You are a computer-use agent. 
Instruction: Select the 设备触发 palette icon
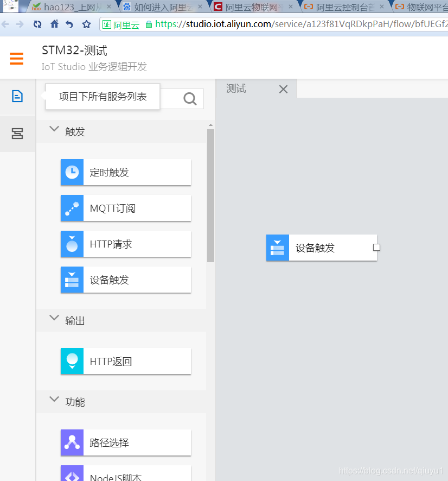(72, 280)
